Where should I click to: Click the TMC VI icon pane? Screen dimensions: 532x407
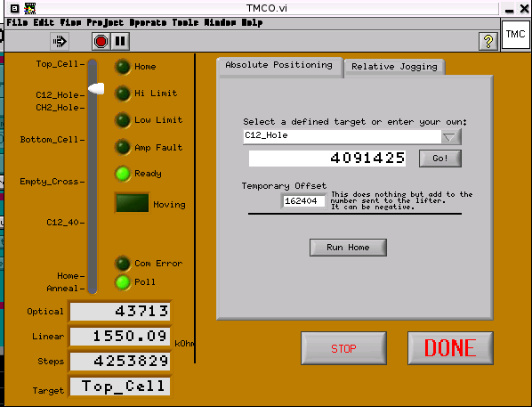click(515, 35)
